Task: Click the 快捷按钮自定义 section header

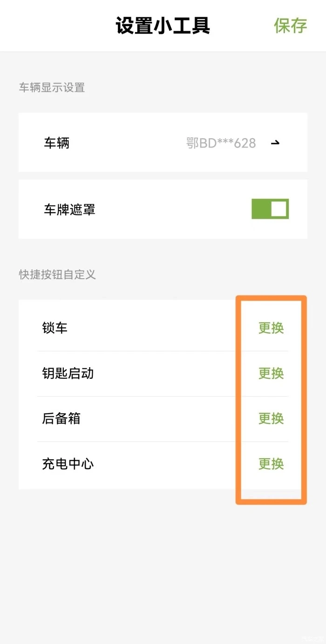Action: click(57, 275)
